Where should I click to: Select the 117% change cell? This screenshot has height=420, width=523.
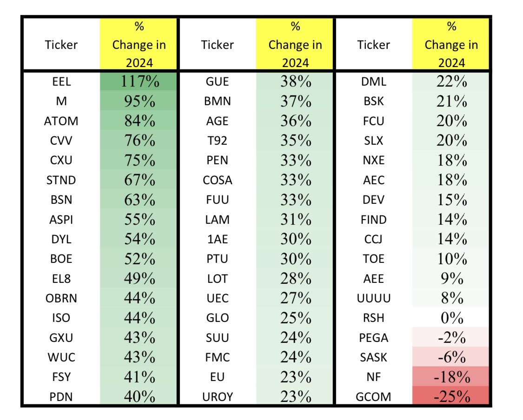[139, 82]
